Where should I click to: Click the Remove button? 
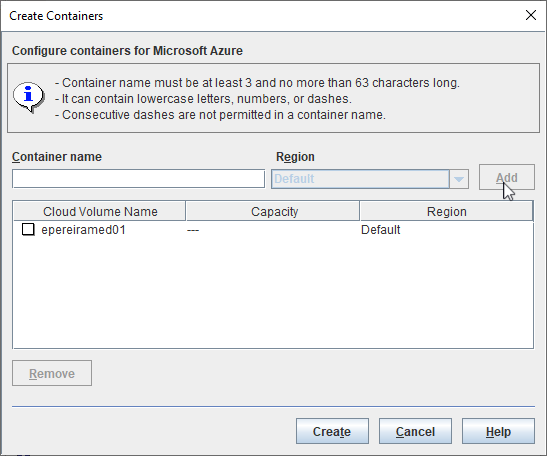tap(52, 373)
